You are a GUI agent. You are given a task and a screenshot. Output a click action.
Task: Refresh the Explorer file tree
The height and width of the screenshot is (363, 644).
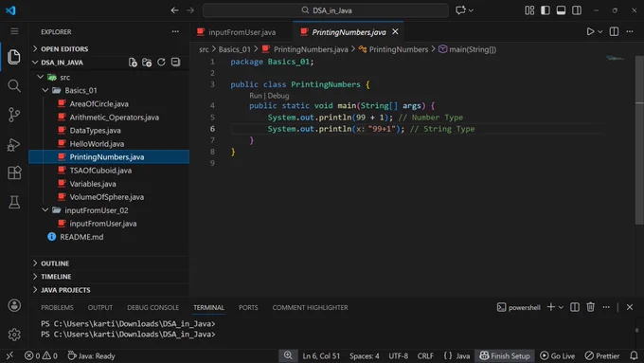coord(161,62)
